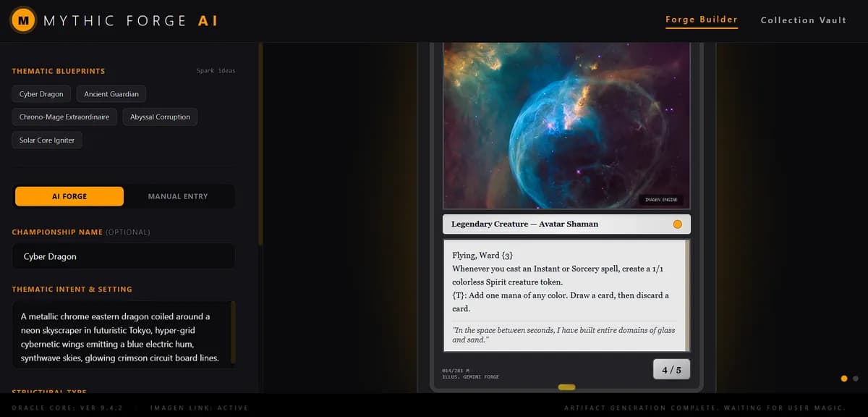The width and height of the screenshot is (868, 417).
Task: Click the IMAGEN LINK: ACTIVE status
Action: (x=199, y=408)
